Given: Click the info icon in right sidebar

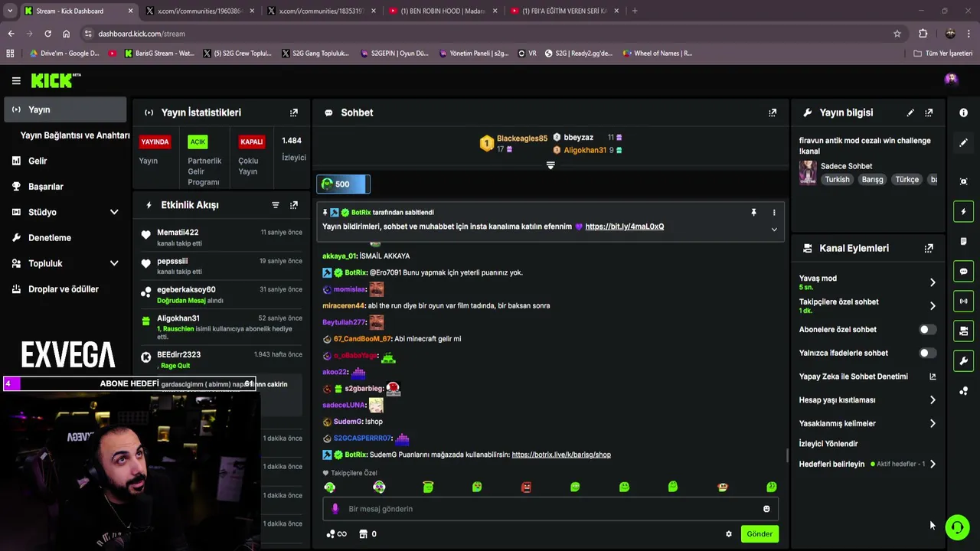Looking at the screenshot, I should point(963,112).
